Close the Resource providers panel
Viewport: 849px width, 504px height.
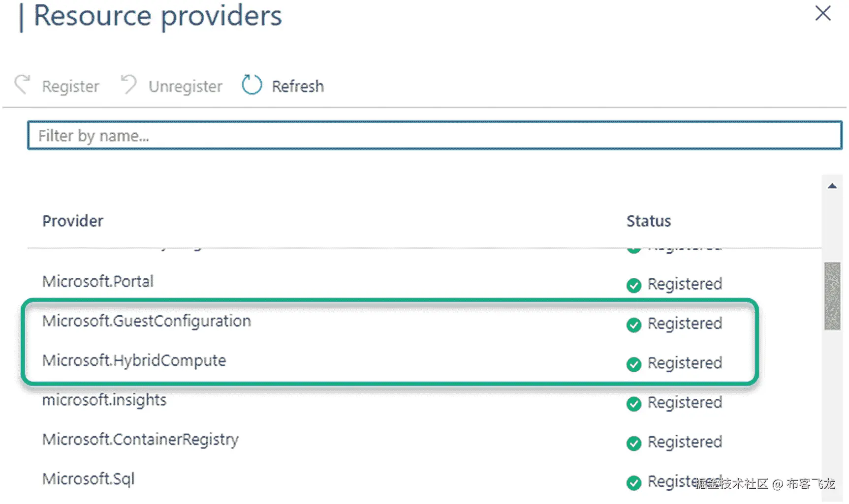[x=823, y=13]
